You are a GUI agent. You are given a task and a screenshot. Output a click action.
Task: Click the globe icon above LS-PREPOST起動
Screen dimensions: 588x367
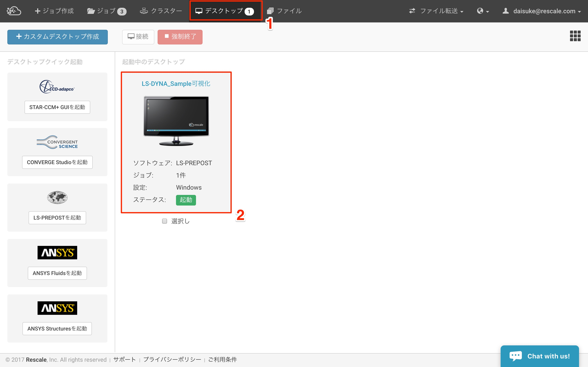(x=57, y=197)
